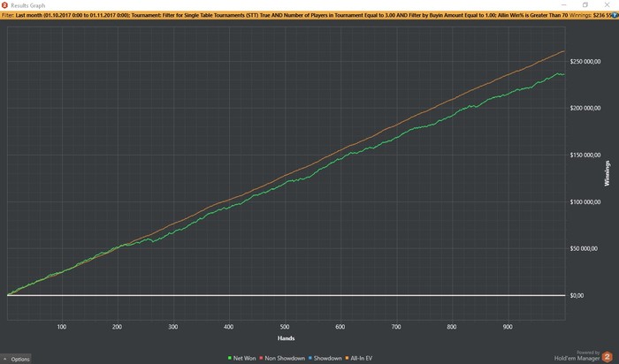This screenshot has width=619, height=364.
Task: Toggle the All-In EV legend series
Action: point(359,358)
